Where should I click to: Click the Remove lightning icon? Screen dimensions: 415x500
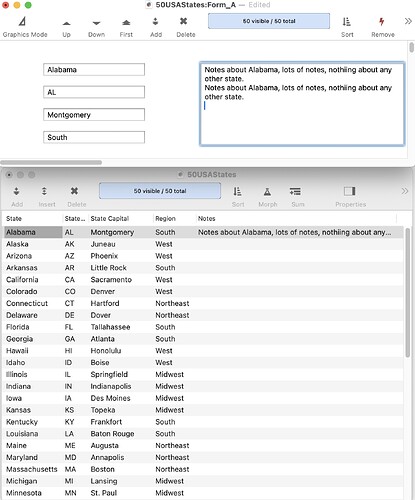tap(382, 22)
